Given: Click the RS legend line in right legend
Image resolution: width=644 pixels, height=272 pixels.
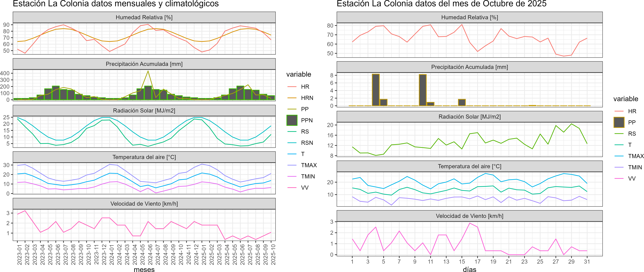Looking at the screenshot, I should pyautogui.click(x=619, y=134).
